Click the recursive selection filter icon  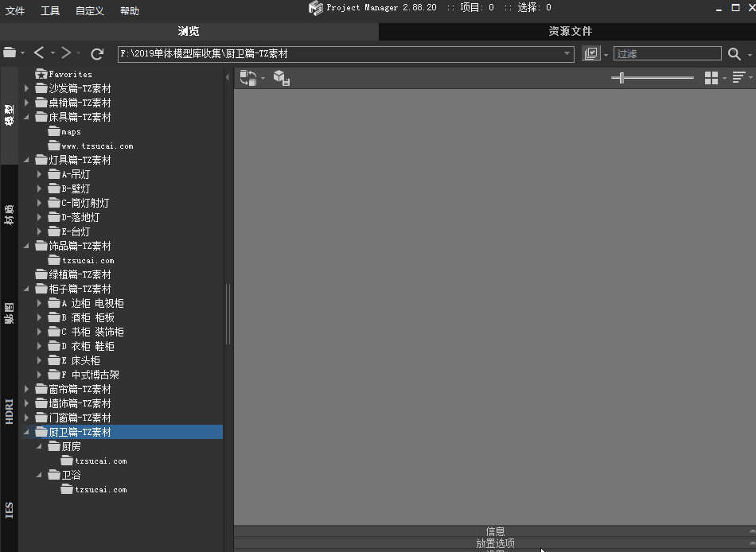coord(591,53)
